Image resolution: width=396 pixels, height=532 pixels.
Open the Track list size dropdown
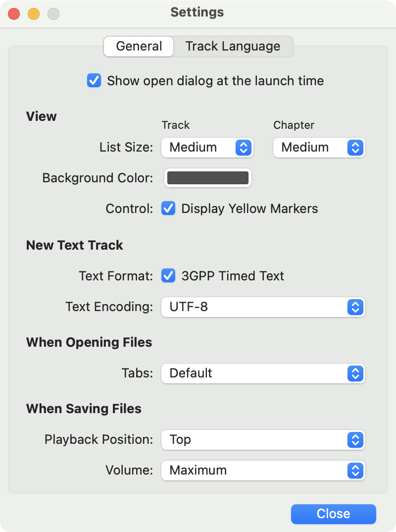coord(207,148)
